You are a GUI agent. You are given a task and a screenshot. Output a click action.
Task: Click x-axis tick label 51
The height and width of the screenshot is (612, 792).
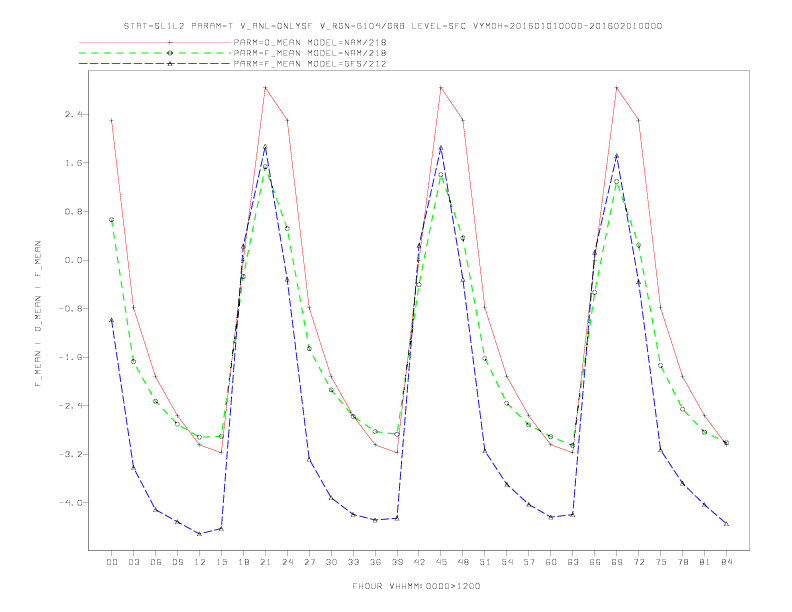(485, 562)
